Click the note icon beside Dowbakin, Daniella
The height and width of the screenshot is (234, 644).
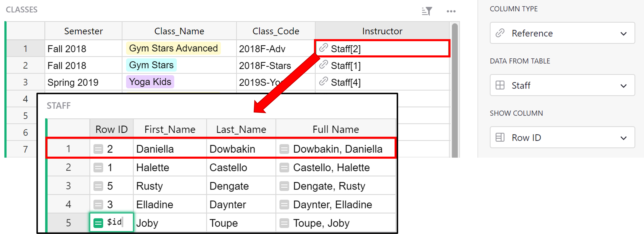click(285, 149)
